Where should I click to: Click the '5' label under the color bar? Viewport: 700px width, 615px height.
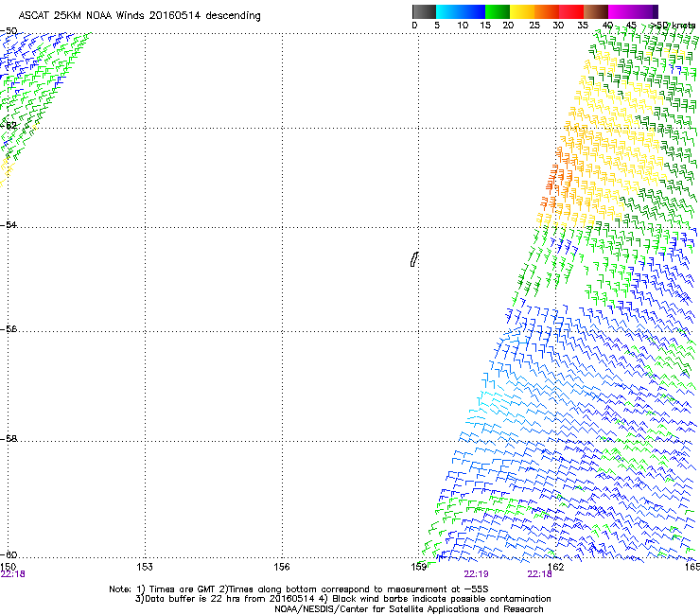[x=437, y=26]
